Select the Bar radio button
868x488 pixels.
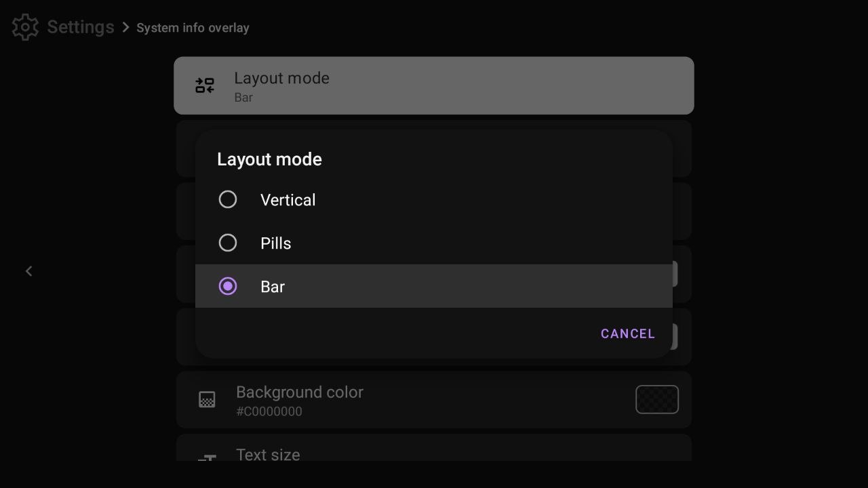coord(228,286)
